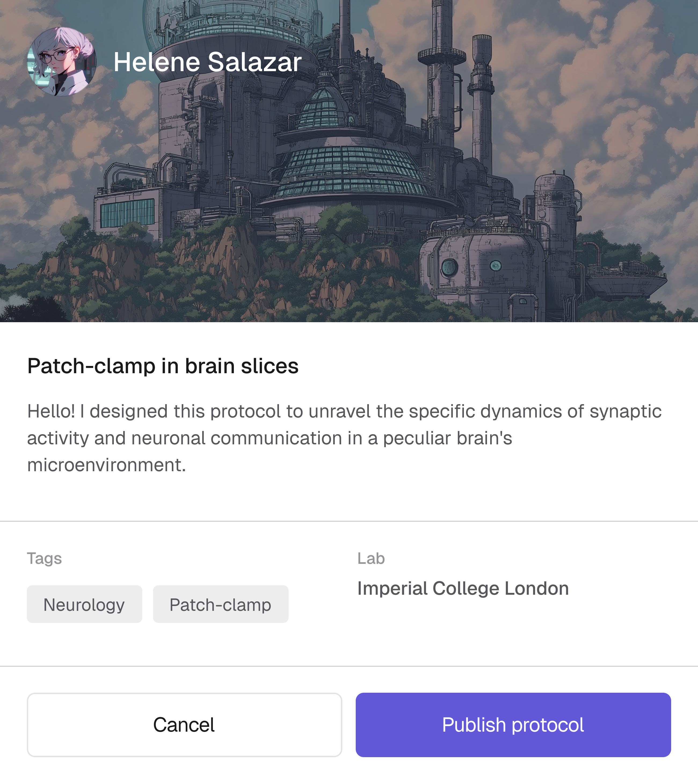The image size is (698, 784).
Task: Click the divider line above the Tags section
Action: coord(349,521)
